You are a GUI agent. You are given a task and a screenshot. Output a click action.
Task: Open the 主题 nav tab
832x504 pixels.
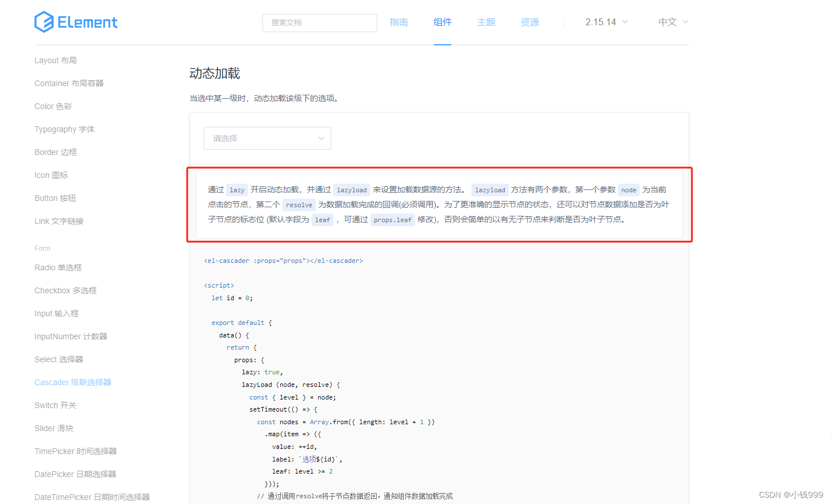point(486,22)
